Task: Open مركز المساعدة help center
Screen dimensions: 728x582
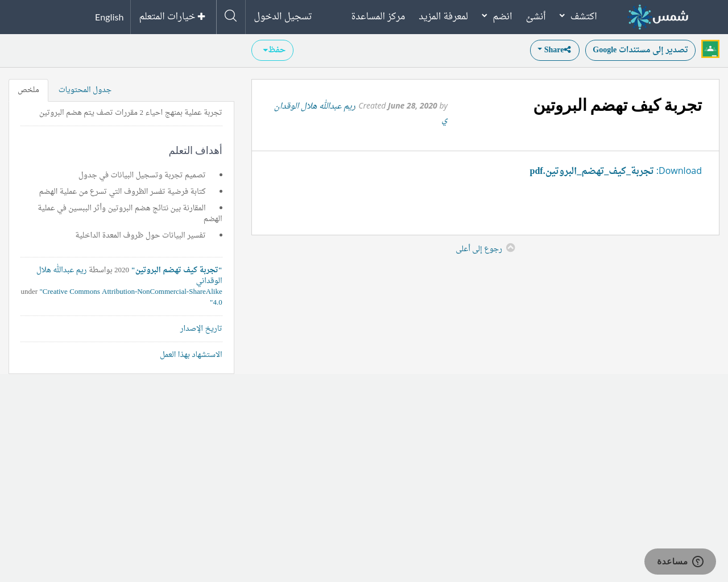Action: [378, 16]
